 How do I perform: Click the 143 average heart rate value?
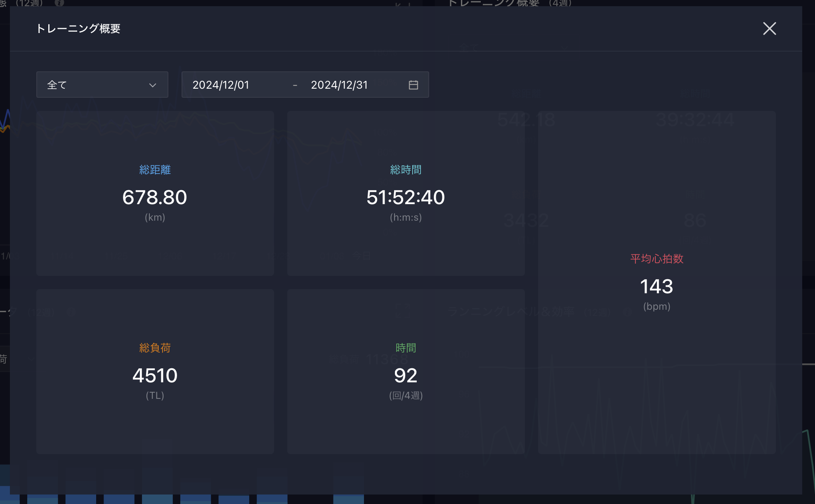[x=657, y=286]
